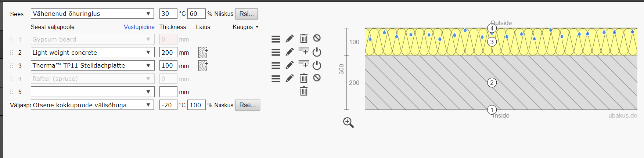644x158 pixels.
Task: Open the Vähenenud õhuringlus dropdown
Action: click(x=92, y=14)
